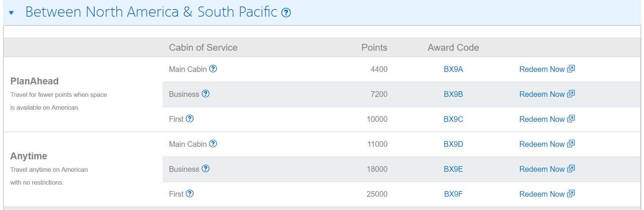Open award code BX9A link
The image size is (644, 210).
click(453, 69)
